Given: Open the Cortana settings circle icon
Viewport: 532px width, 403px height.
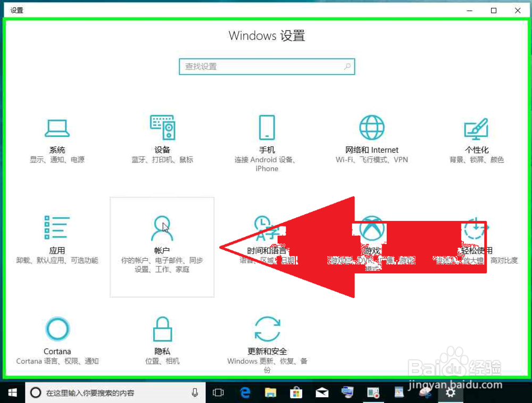Looking at the screenshot, I should click(57, 329).
